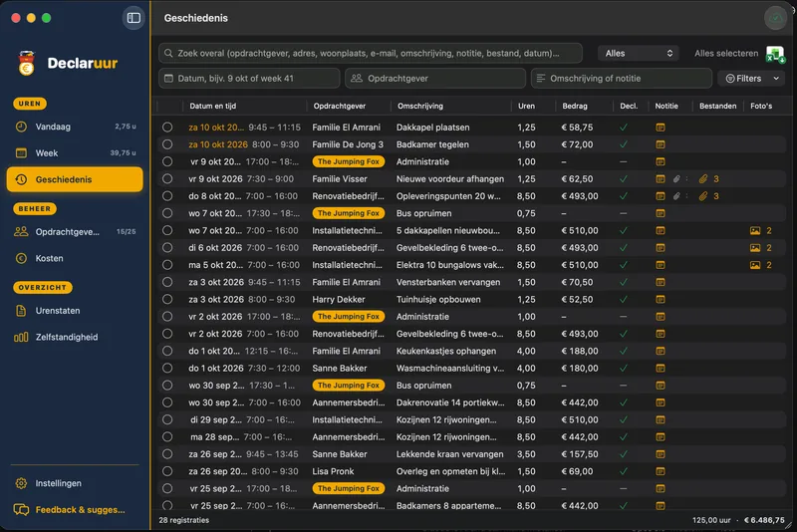Viewport: 797px width, 532px height.
Task: Click The Jumping Fox tag in Bus opruimen wo 7 okt row
Action: 348,213
